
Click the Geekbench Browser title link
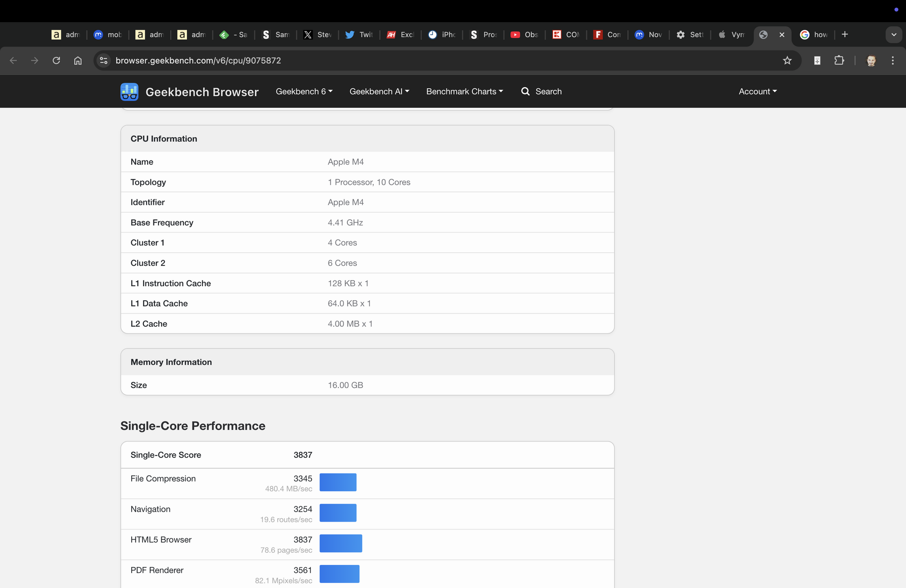coord(202,92)
